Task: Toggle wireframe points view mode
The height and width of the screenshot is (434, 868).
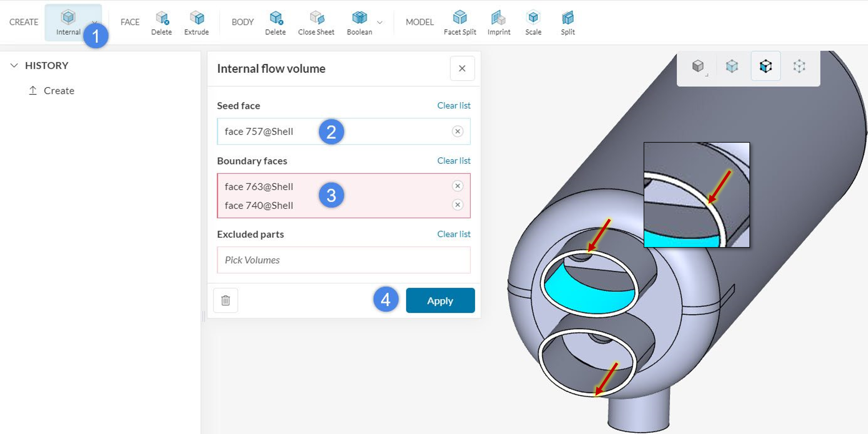Action: click(x=799, y=66)
